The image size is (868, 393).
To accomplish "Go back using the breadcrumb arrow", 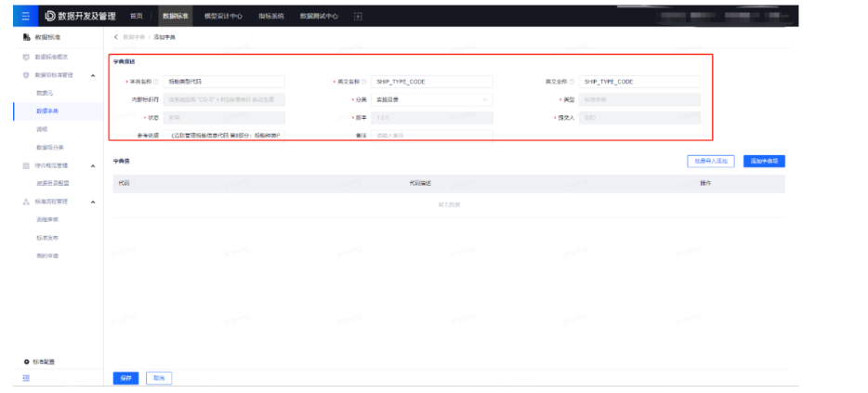I will (x=115, y=37).
